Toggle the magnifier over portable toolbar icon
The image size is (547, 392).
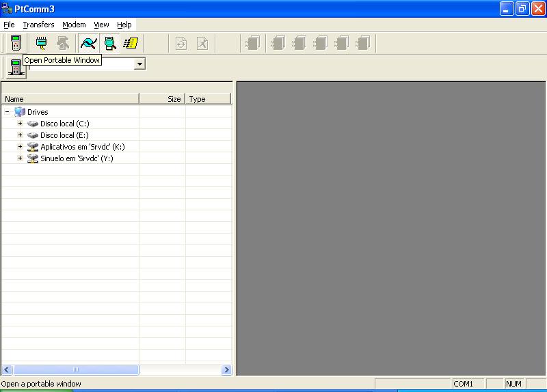point(110,43)
